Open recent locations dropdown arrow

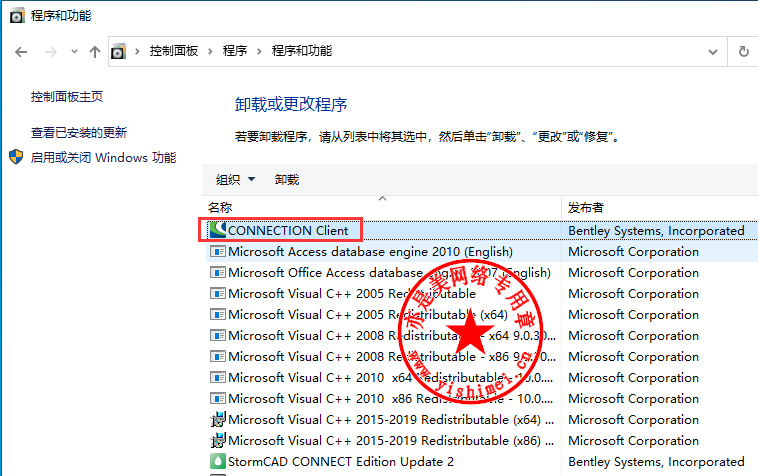[74, 51]
